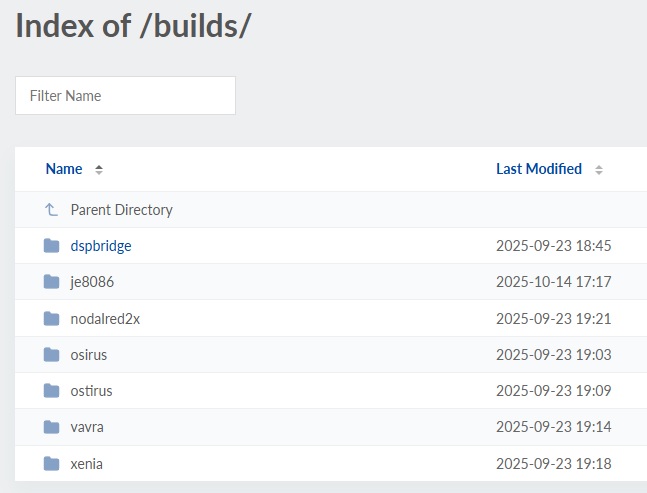Toggle sort arrows beside Last Modified
Viewport: 647px width, 493px height.
click(x=599, y=170)
